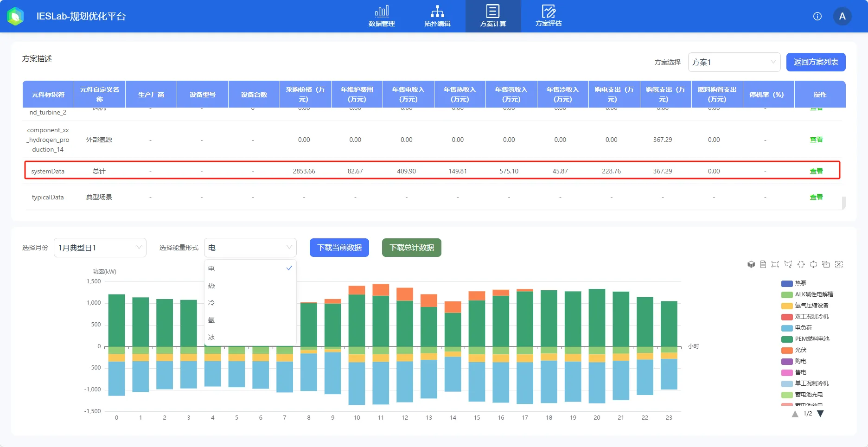This screenshot has width=868, height=447.
Task: Click the IESLab logo icon
Action: point(15,16)
